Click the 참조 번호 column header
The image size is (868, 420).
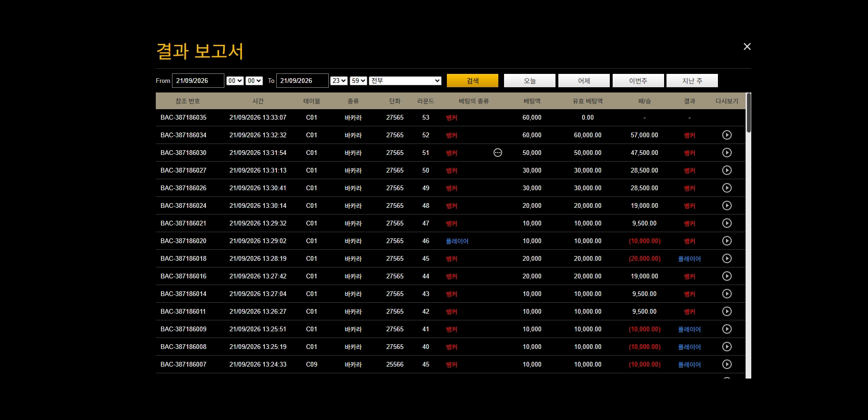point(188,101)
